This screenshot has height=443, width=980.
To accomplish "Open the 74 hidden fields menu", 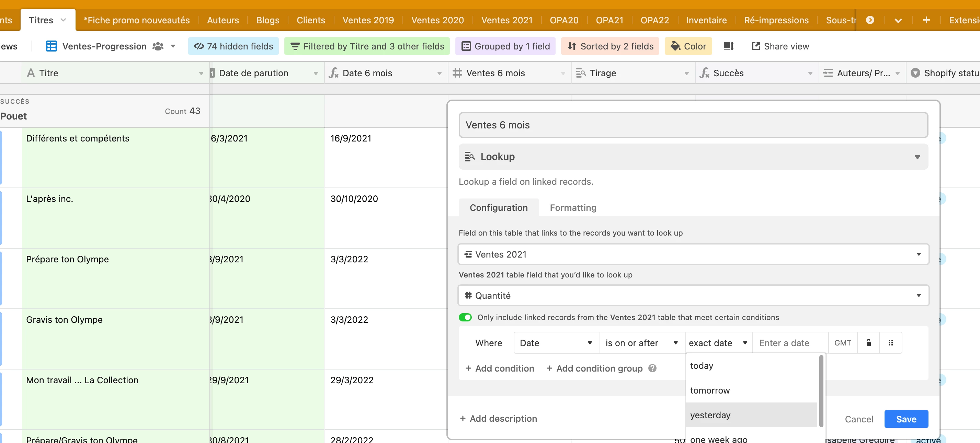I will pos(233,46).
